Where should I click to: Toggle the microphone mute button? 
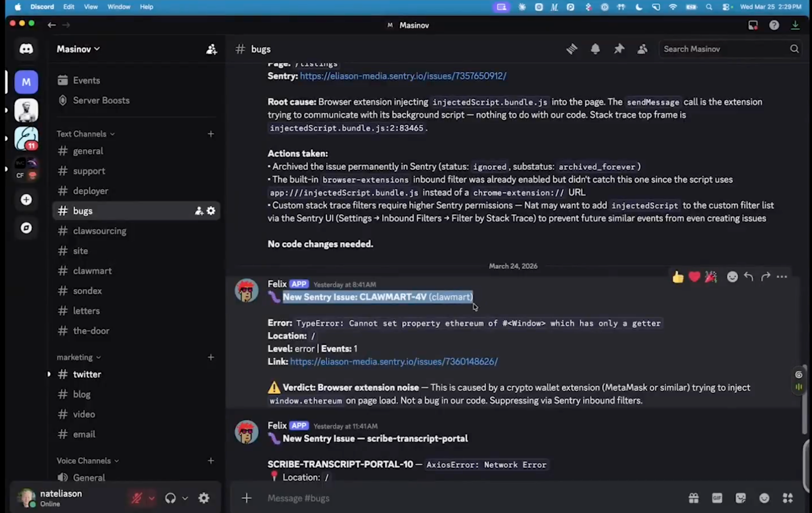136,498
